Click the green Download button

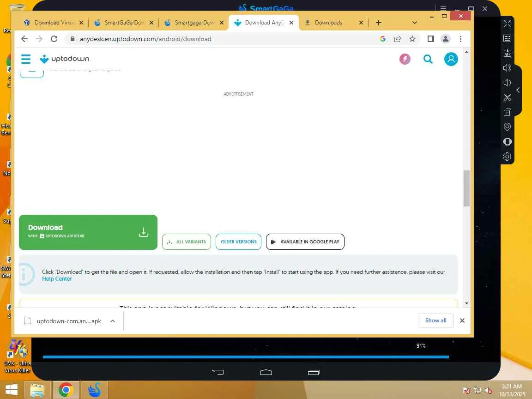(88, 232)
